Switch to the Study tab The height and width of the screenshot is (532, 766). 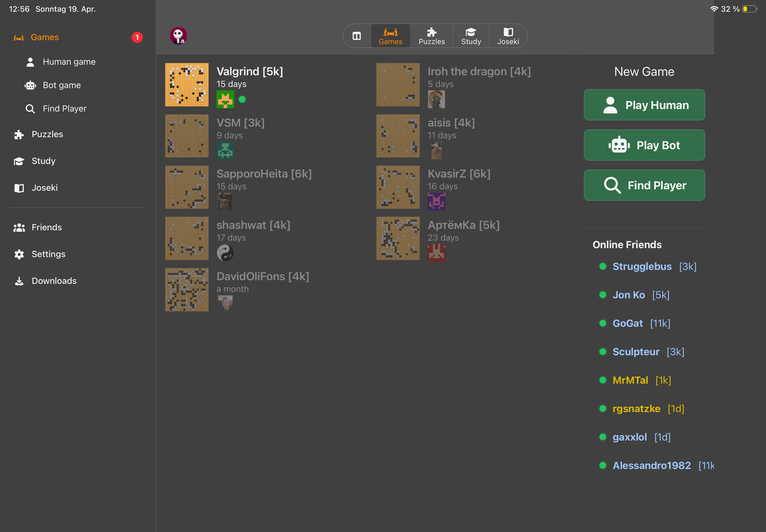coord(471,36)
